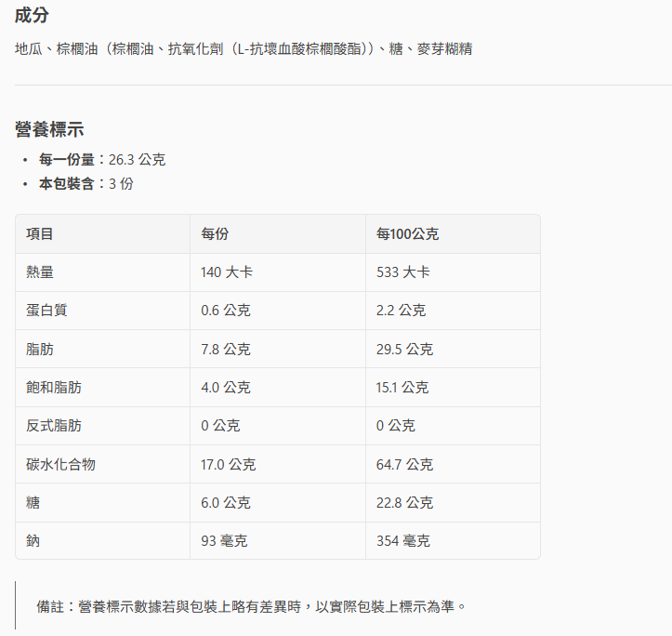Select the 每一份量 bullet item

pyautogui.click(x=101, y=159)
